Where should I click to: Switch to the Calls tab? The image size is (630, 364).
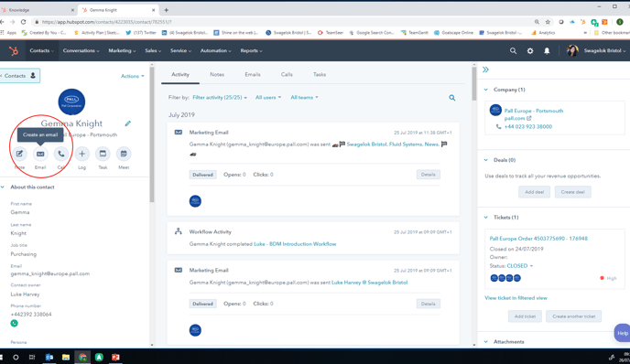click(x=287, y=75)
